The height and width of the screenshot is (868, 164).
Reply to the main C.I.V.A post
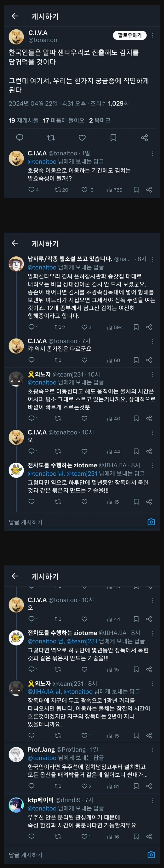[20, 137]
